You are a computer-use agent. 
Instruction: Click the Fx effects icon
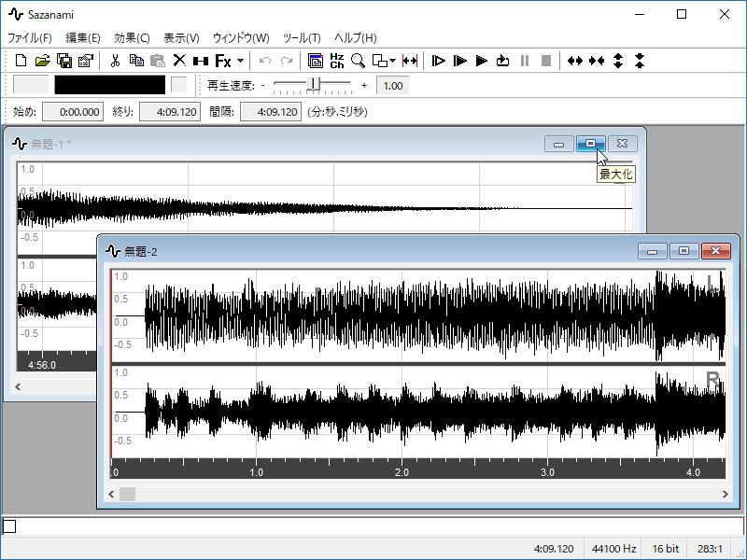[x=222, y=61]
